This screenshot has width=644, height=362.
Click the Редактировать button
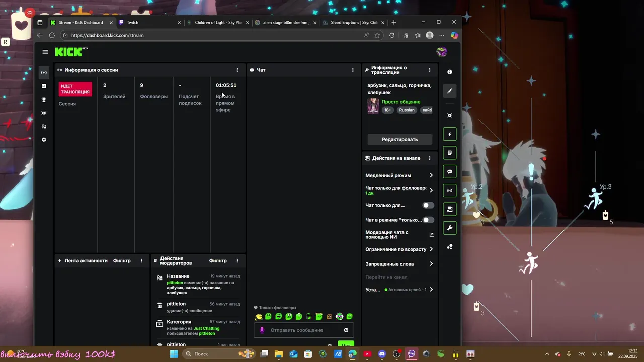pos(399,139)
